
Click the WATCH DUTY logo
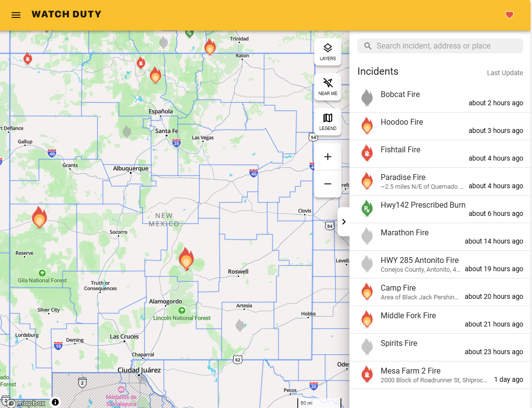(x=66, y=14)
